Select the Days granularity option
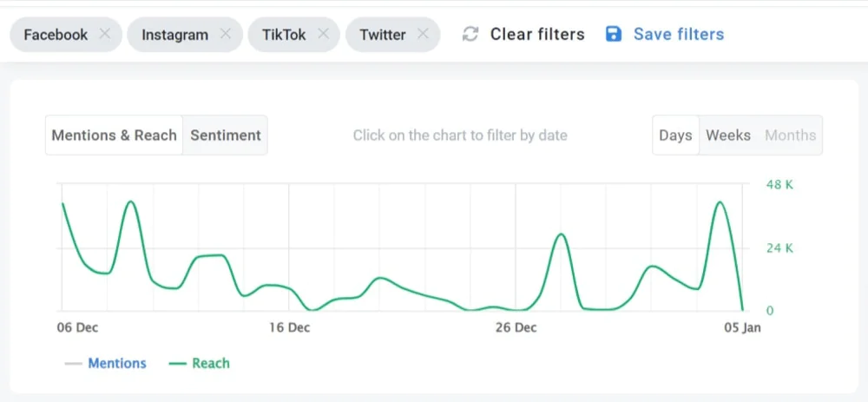Viewport: 868px width, 402px height. 675,135
